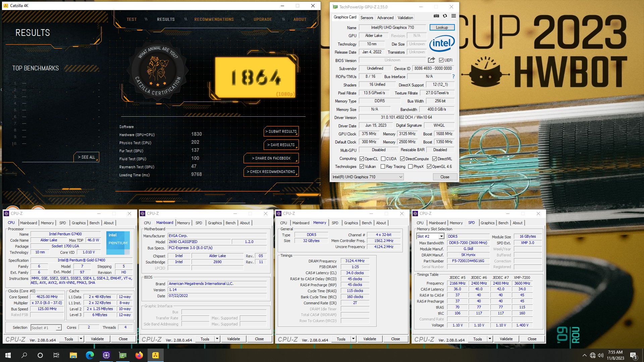
Task: Toggle the Ray Tracing checkbox
Action: 383,167
